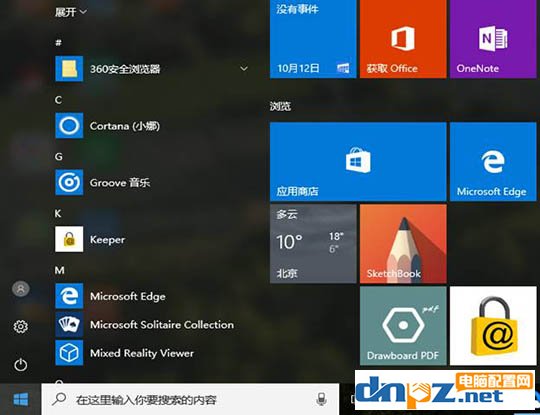Open the Drawboard PDF tile
Viewport: 540px width, 415px height.
pos(403,326)
